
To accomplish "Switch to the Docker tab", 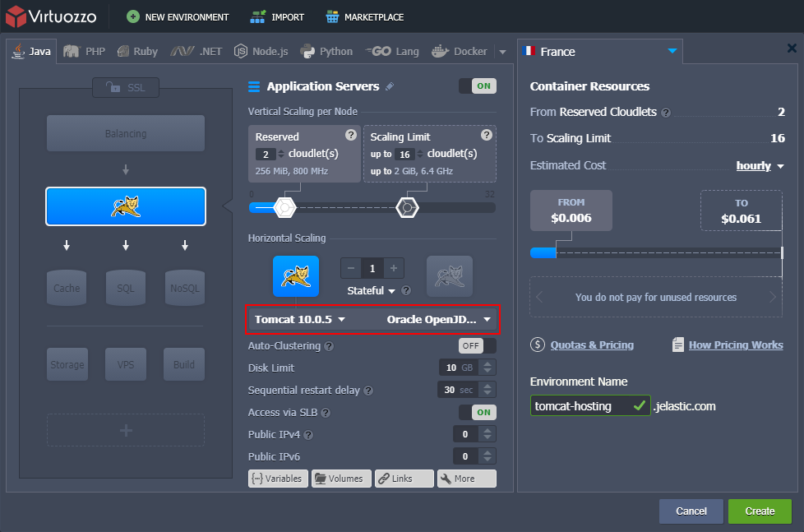I will pos(460,51).
